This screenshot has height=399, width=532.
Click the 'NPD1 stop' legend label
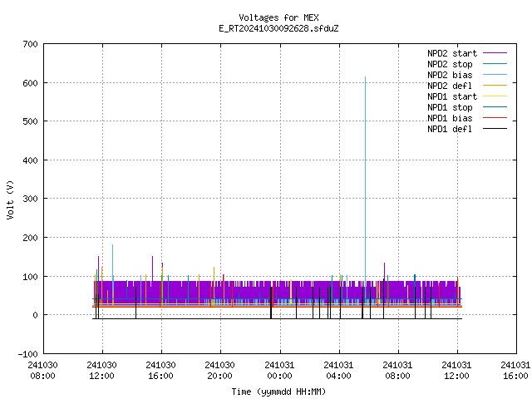coord(450,107)
